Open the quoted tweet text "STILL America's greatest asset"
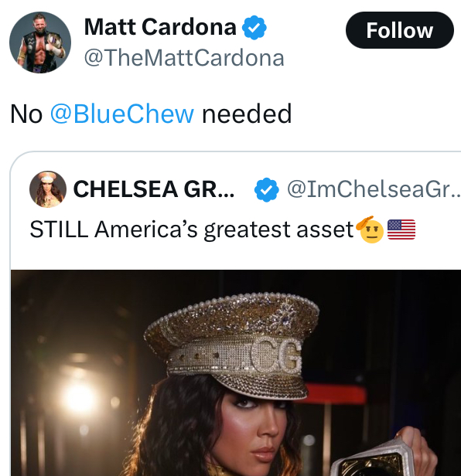This screenshot has width=461, height=476. tap(192, 229)
